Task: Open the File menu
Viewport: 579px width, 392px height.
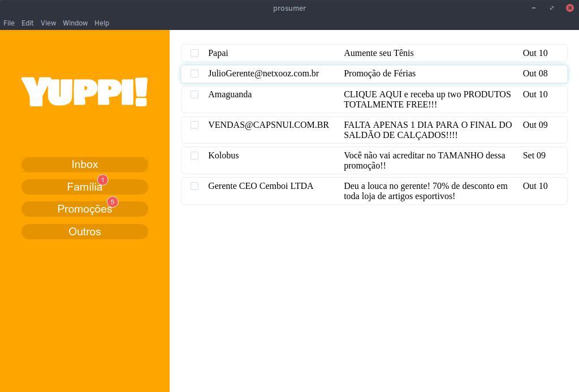Action: [x=9, y=23]
